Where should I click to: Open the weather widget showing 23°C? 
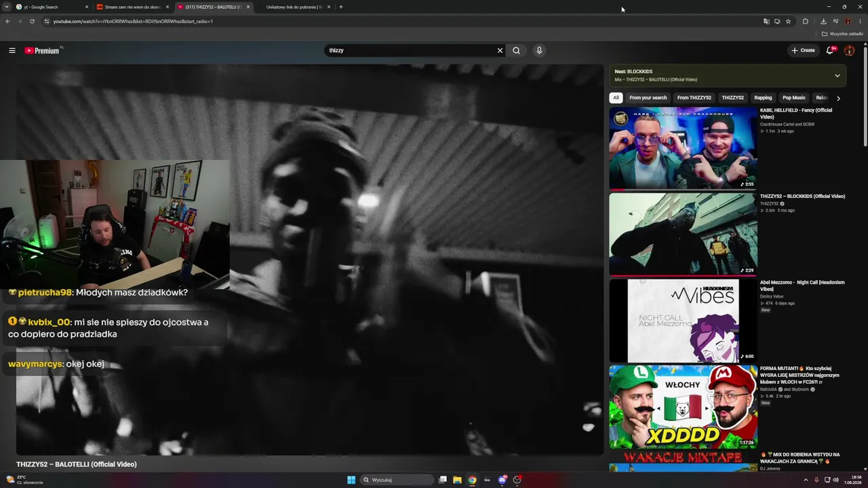[x=24, y=480]
